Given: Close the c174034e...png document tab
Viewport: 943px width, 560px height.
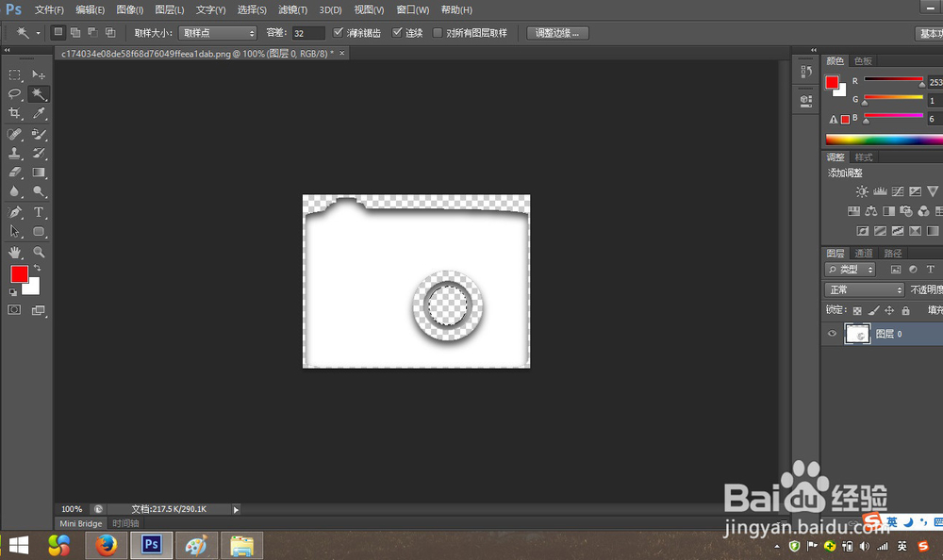Looking at the screenshot, I should pyautogui.click(x=341, y=53).
